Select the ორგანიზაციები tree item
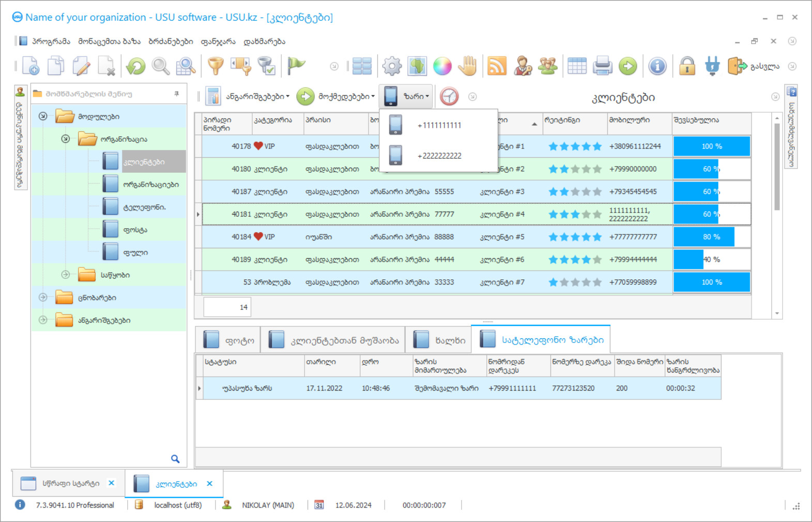 tap(151, 184)
